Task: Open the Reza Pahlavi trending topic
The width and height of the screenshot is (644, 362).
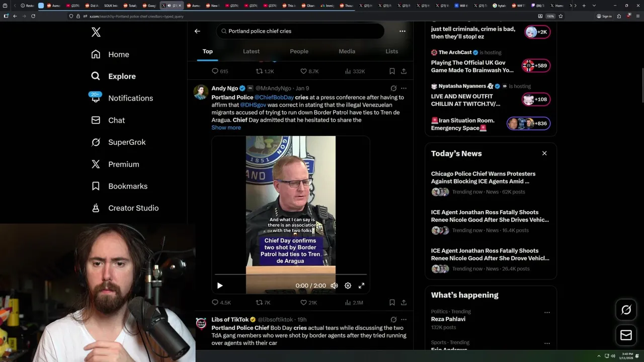Action: click(448, 319)
